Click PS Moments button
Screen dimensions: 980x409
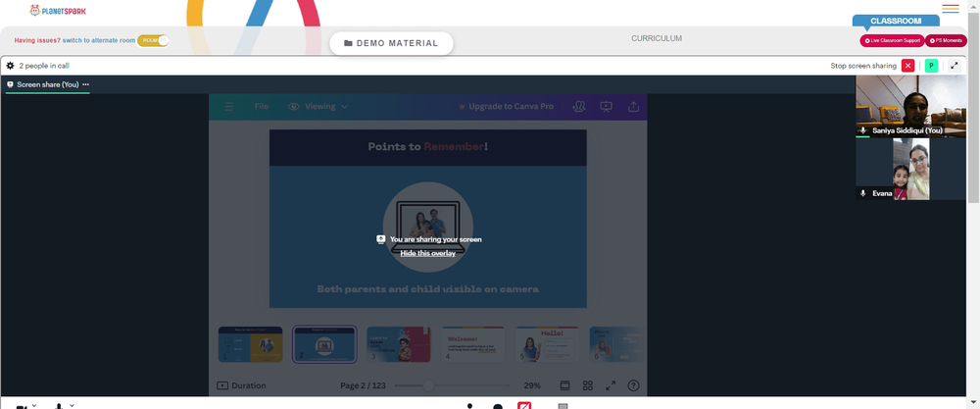(946, 40)
